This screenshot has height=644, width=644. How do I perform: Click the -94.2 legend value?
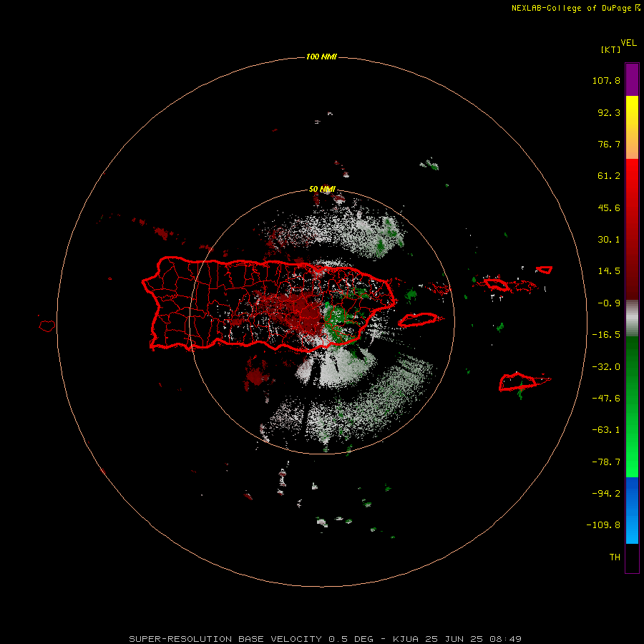[606, 493]
